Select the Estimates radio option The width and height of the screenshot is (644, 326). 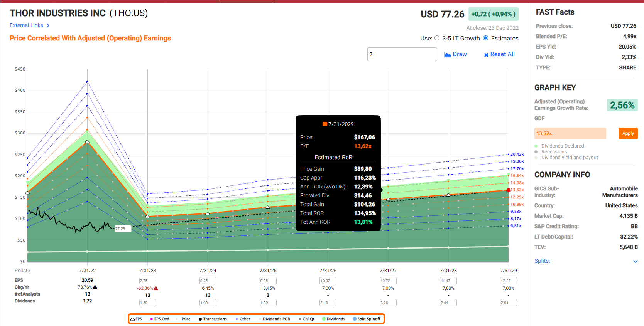[x=486, y=38]
